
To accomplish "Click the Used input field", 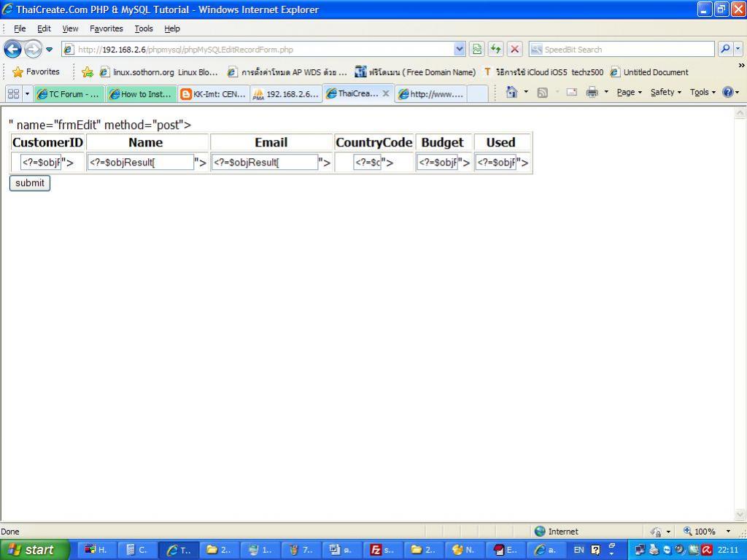I will click(x=496, y=163).
